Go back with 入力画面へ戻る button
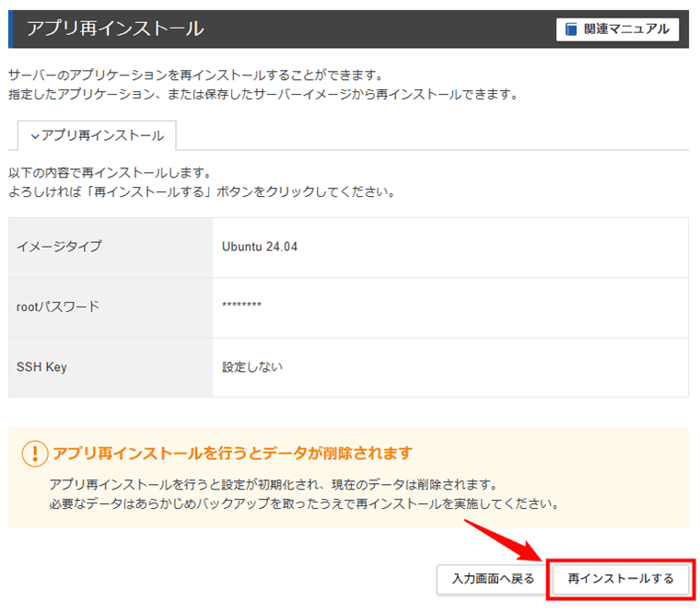This screenshot has width=700, height=612. (x=493, y=579)
